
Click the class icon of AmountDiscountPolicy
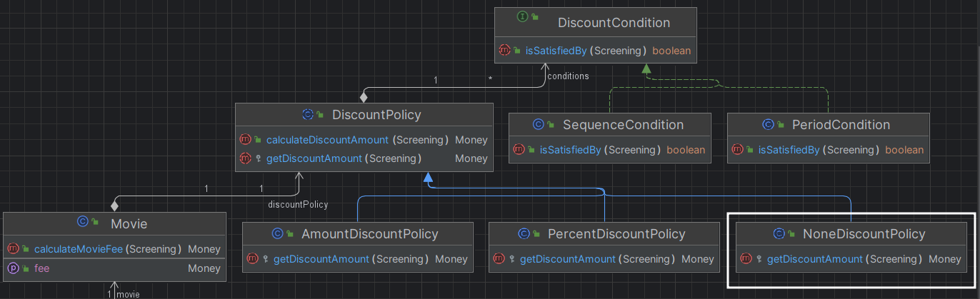278,233
